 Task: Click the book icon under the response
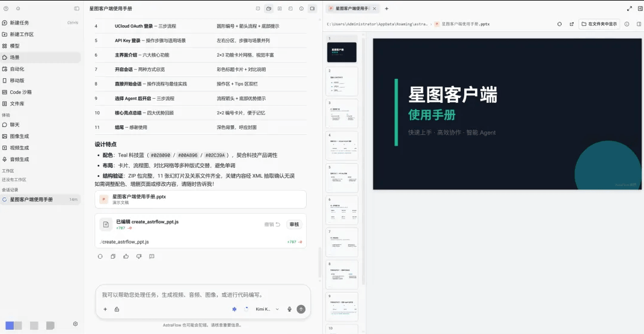(152, 256)
